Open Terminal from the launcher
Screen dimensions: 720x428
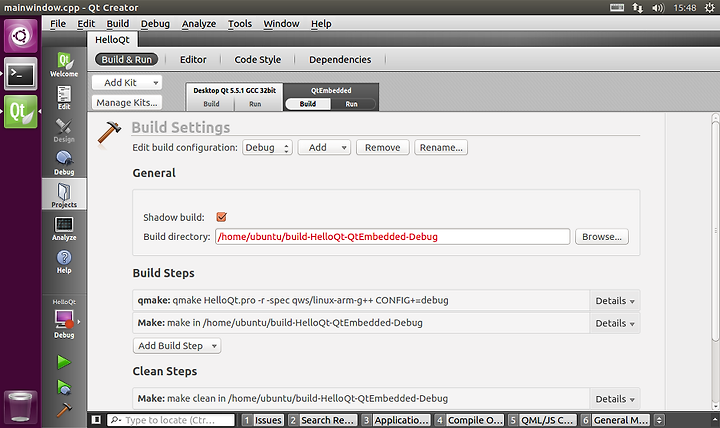pyautogui.click(x=20, y=73)
